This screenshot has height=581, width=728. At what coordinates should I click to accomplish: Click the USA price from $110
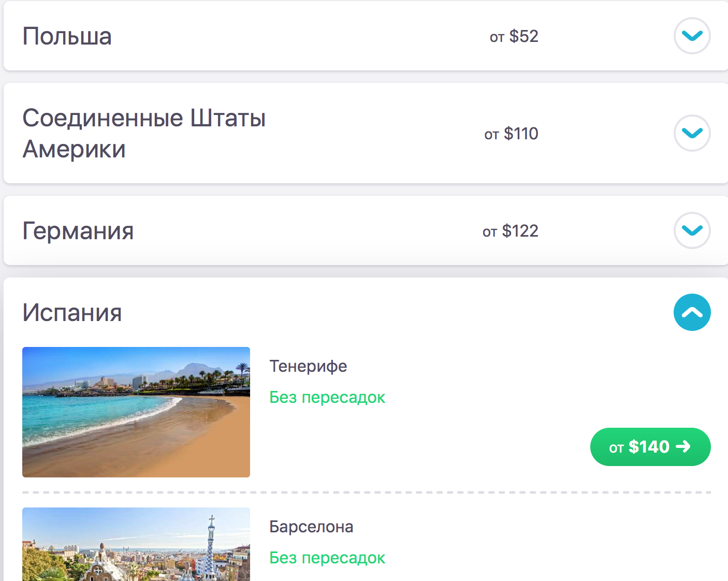(511, 134)
